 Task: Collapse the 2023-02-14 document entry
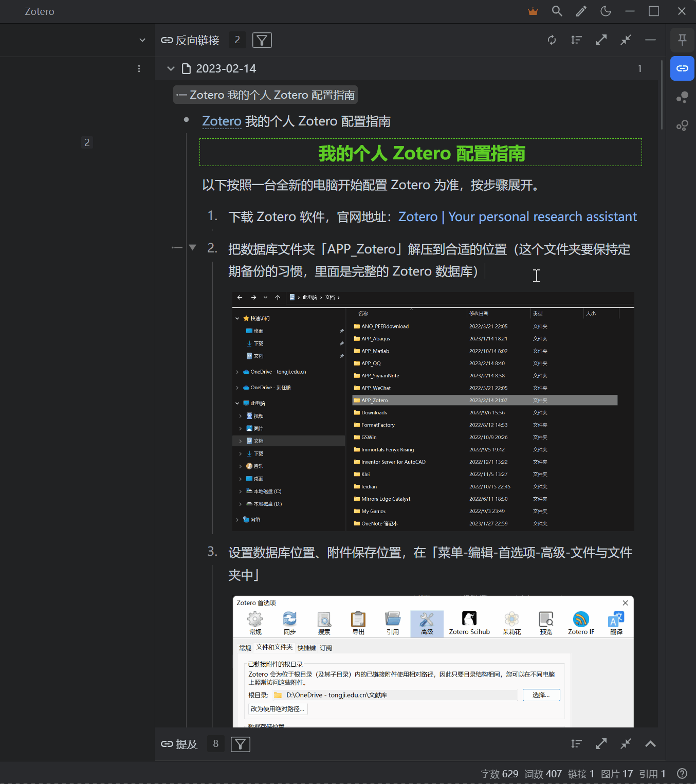coord(170,68)
